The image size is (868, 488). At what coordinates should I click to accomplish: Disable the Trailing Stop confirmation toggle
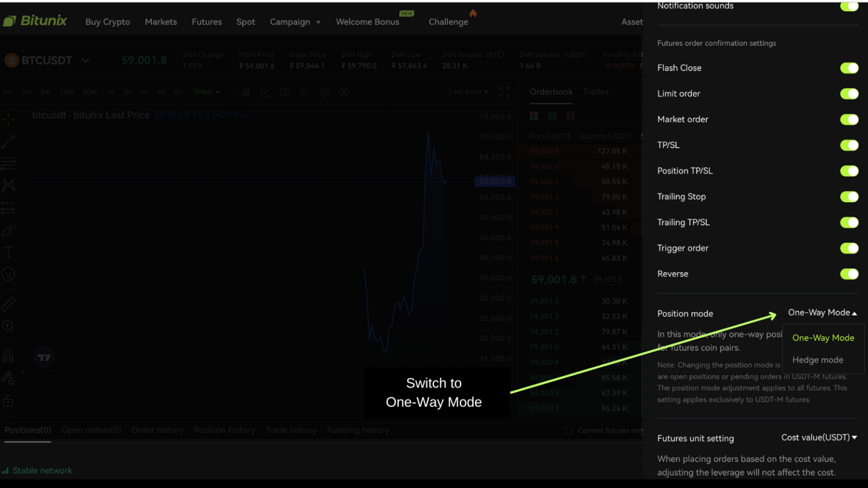point(849,197)
